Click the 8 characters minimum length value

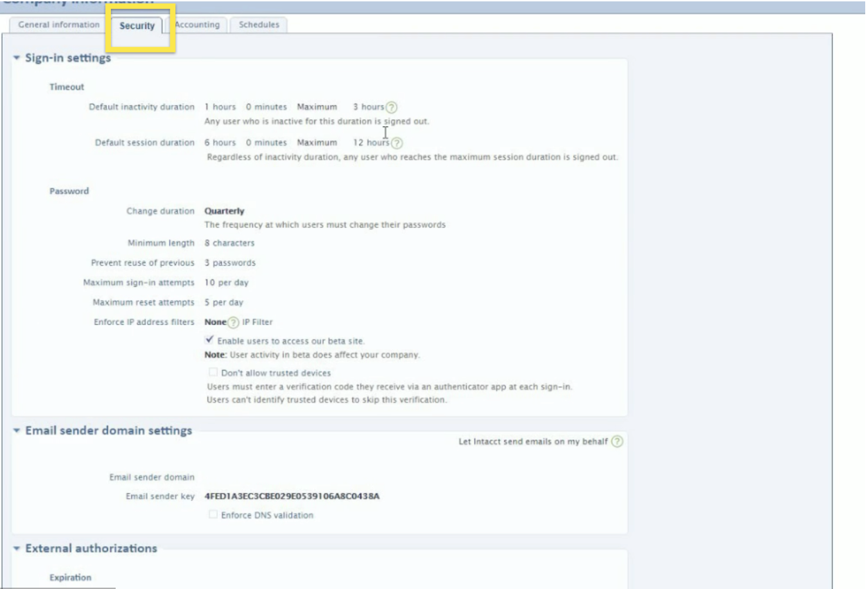coord(229,243)
